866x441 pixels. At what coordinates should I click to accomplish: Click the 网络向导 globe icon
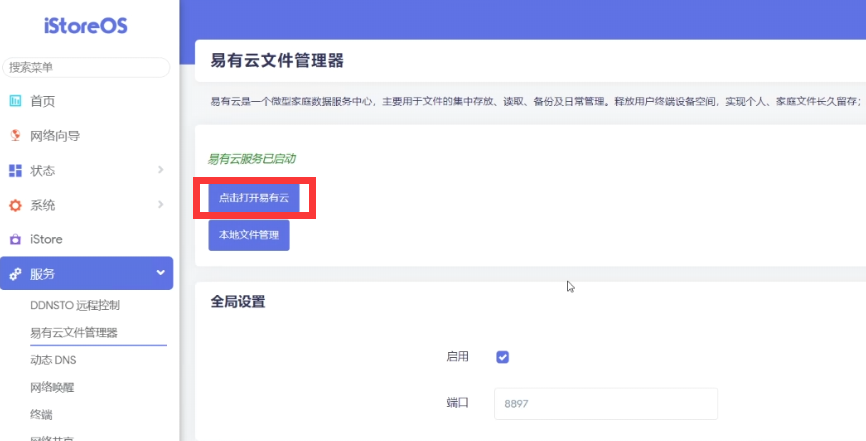click(15, 135)
